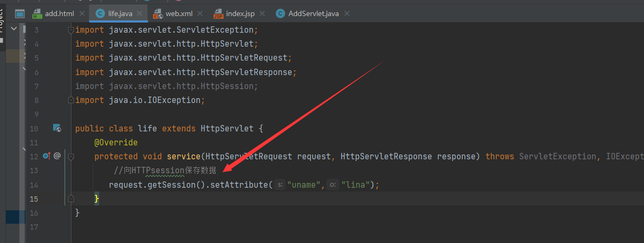Click the class closing brace on line 16
The image size is (644, 243).
[x=78, y=213]
